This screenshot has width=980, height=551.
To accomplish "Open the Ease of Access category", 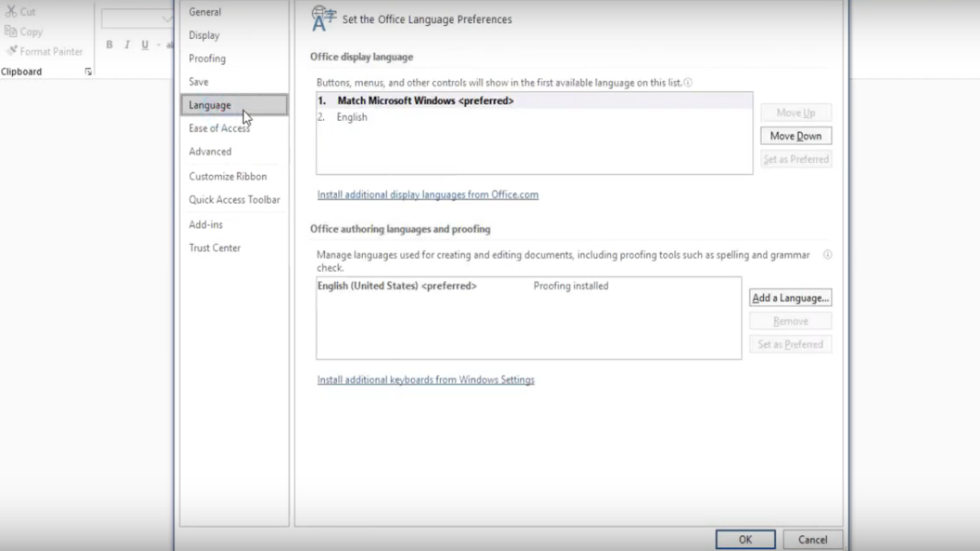I will pyautogui.click(x=234, y=128).
